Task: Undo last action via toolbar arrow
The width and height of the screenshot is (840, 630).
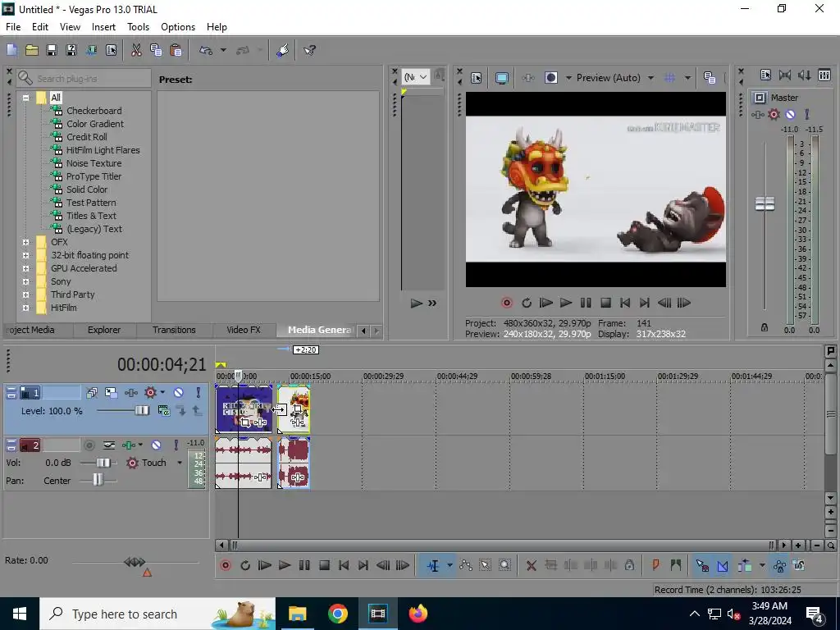Action: click(x=206, y=50)
